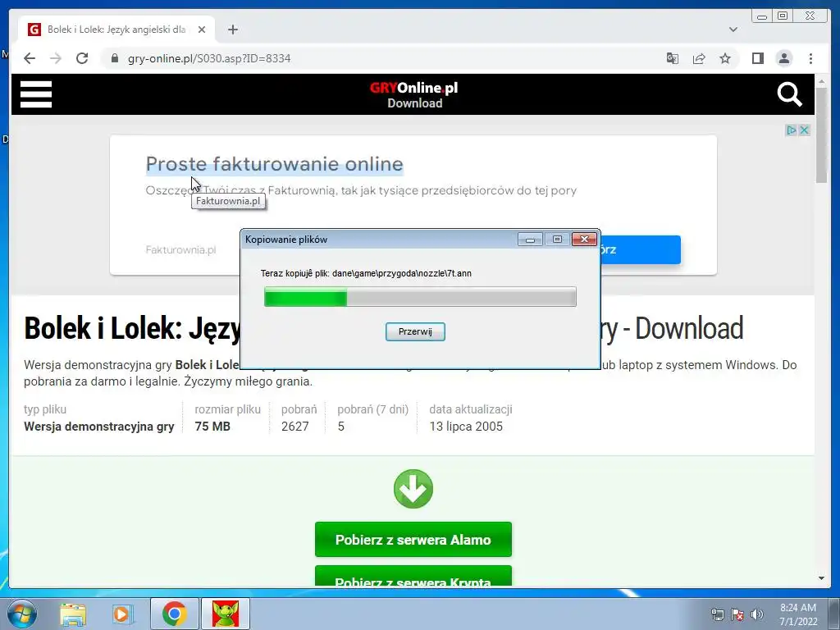Click Pobierz z serwera Krypta
This screenshot has height=630, width=840.
[x=413, y=577]
